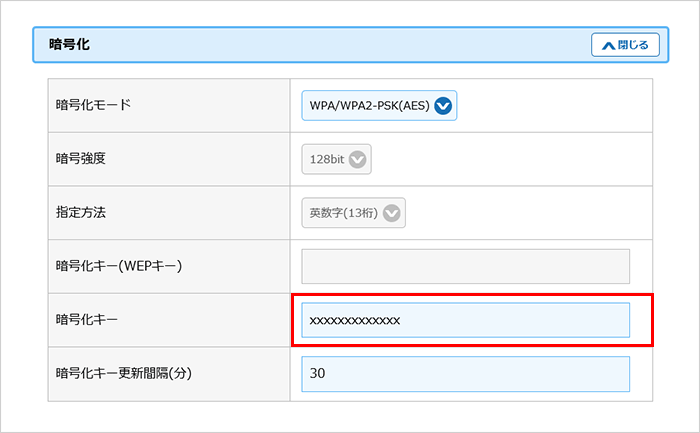Screen dimensions: 700x433
Task: Click the WPA/WPA2-PSK(AES) selected value text
Action: click(x=369, y=105)
